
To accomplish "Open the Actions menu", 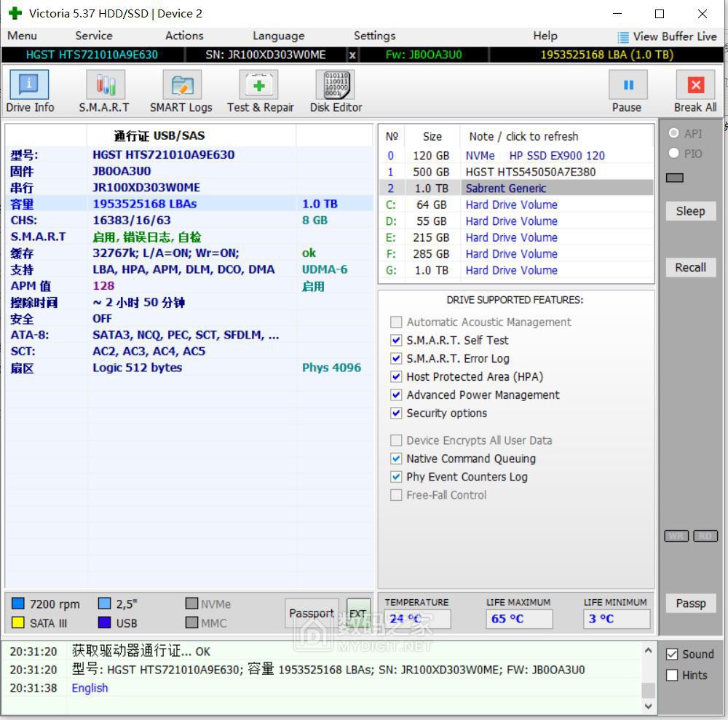I will point(184,36).
